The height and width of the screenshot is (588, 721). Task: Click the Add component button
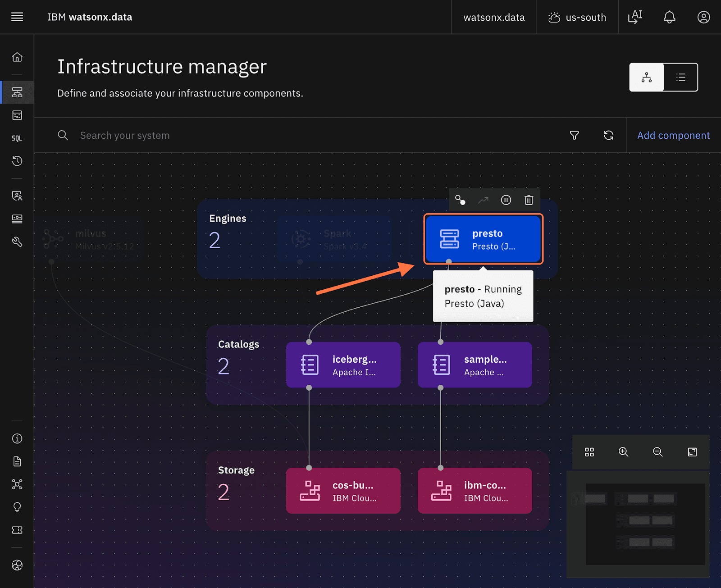[x=673, y=135]
